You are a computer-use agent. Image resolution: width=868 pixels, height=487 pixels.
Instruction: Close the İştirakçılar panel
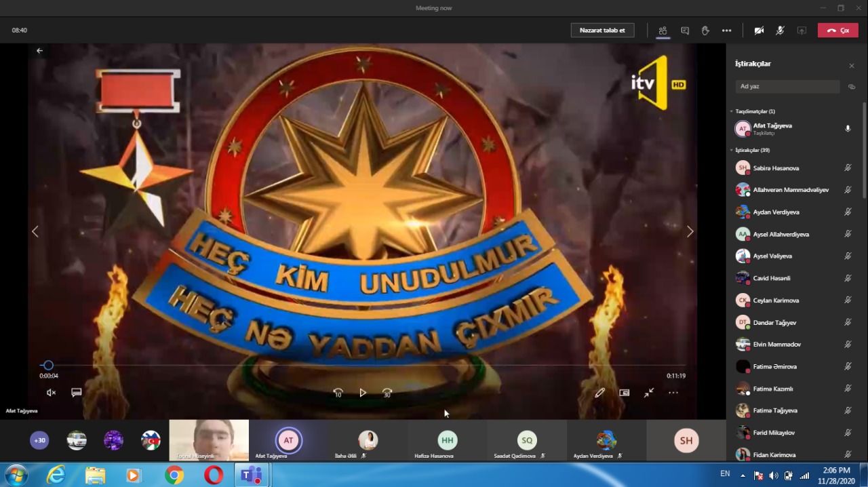point(852,66)
